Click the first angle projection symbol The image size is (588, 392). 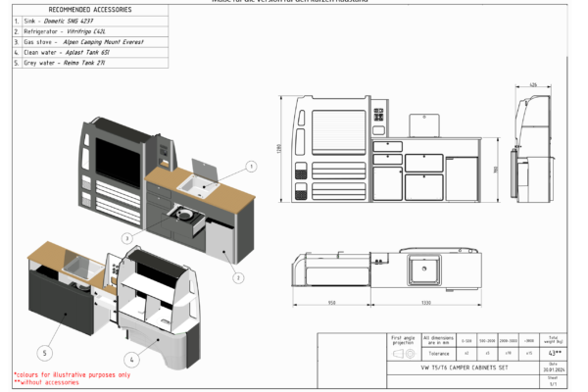pos(403,354)
